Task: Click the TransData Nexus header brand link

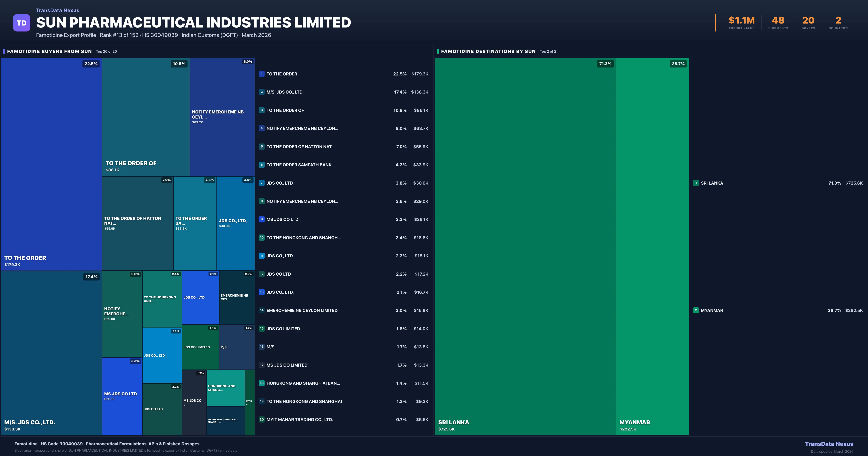Action: click(x=58, y=10)
